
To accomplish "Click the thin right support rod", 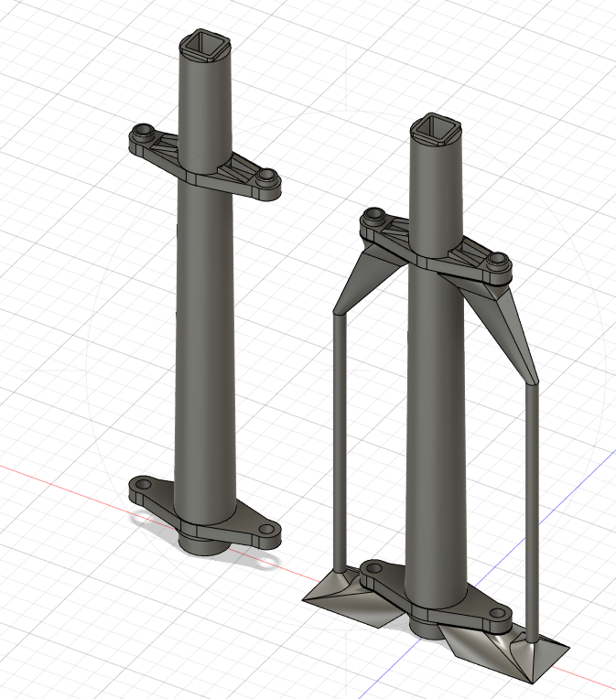I will (x=533, y=503).
